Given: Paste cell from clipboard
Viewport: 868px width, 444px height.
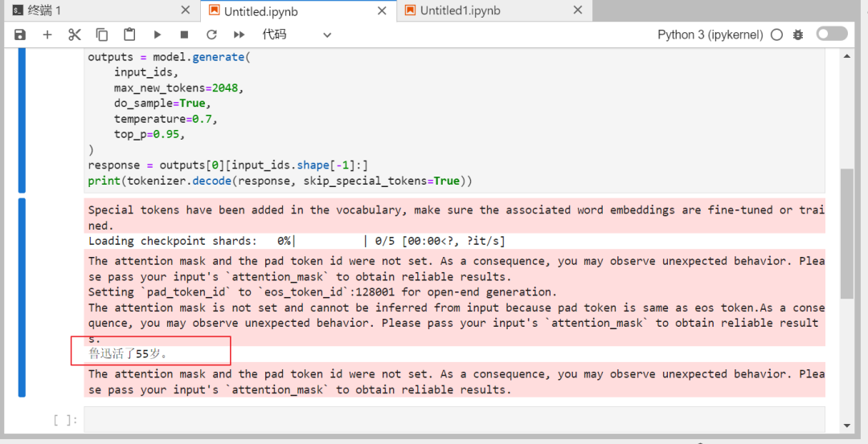Looking at the screenshot, I should [129, 35].
